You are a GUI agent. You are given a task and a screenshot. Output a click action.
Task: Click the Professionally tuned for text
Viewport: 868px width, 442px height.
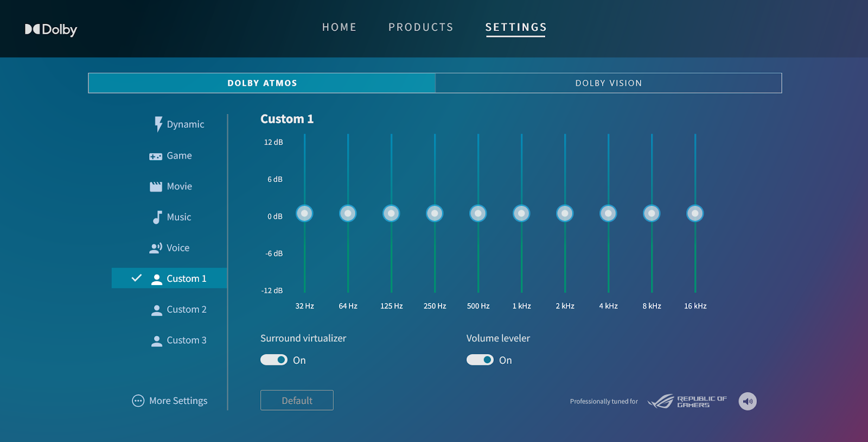[604, 401]
